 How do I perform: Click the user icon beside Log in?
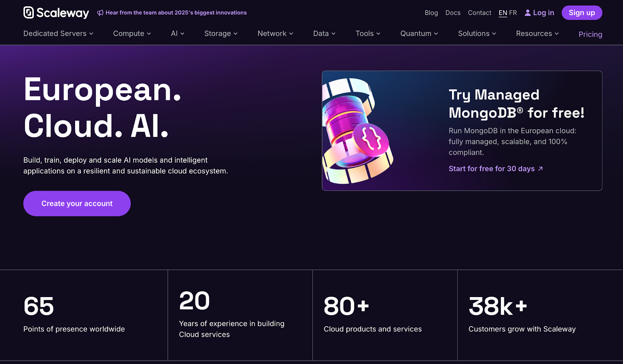pos(528,12)
